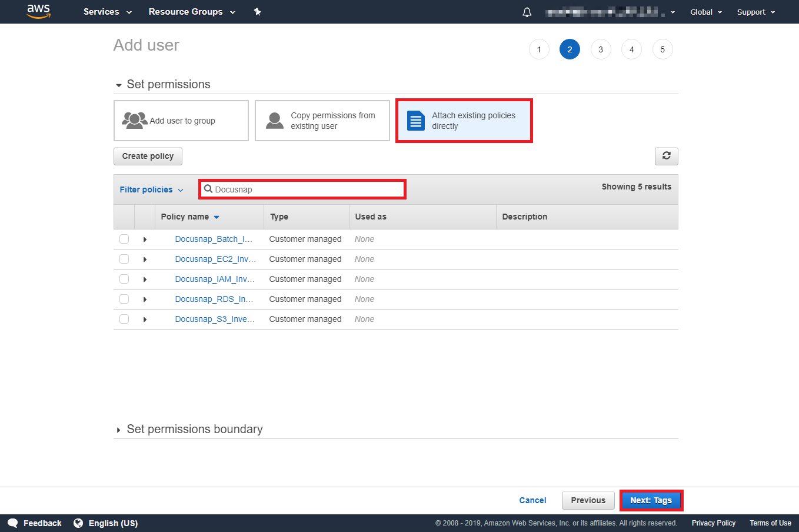Tick the checkbox for Docusnap_RDS_In… policy

tap(124, 299)
